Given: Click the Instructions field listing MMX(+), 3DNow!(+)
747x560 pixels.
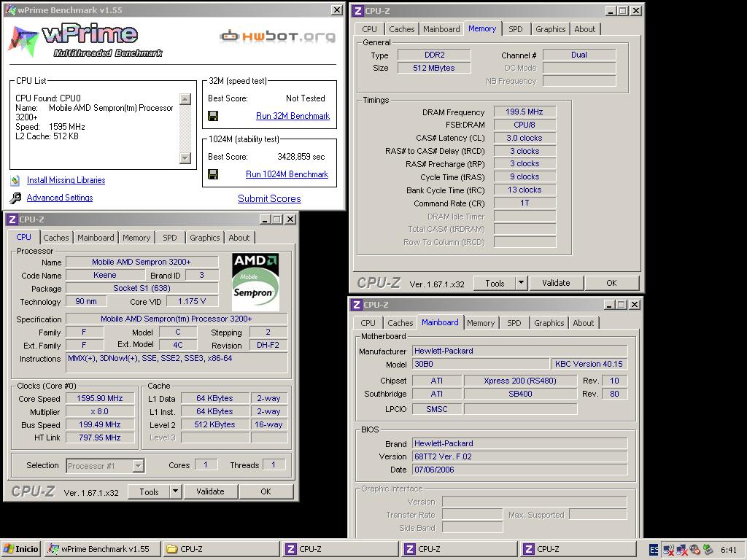Looking at the screenshot, I should point(177,363).
